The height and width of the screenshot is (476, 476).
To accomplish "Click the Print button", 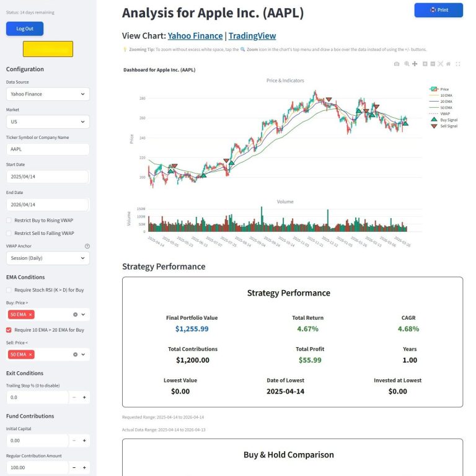I will coord(438,10).
